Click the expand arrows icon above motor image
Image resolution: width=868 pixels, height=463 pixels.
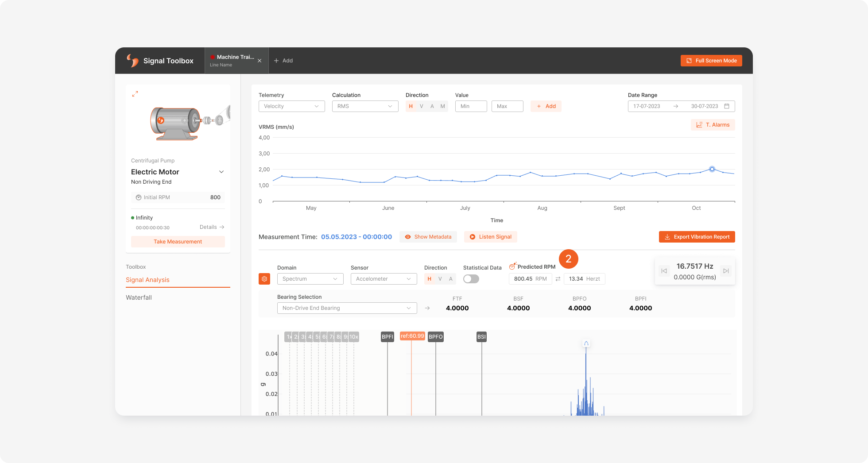tap(135, 94)
